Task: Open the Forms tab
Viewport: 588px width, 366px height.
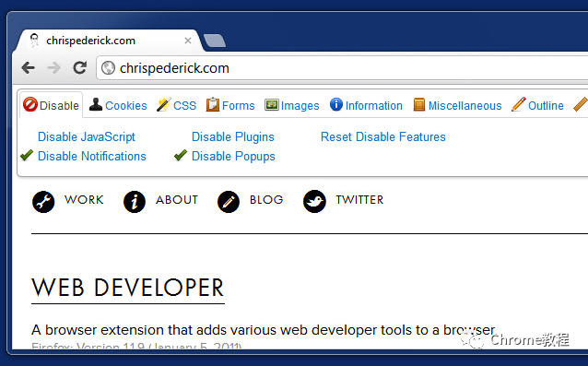Action: (x=230, y=105)
